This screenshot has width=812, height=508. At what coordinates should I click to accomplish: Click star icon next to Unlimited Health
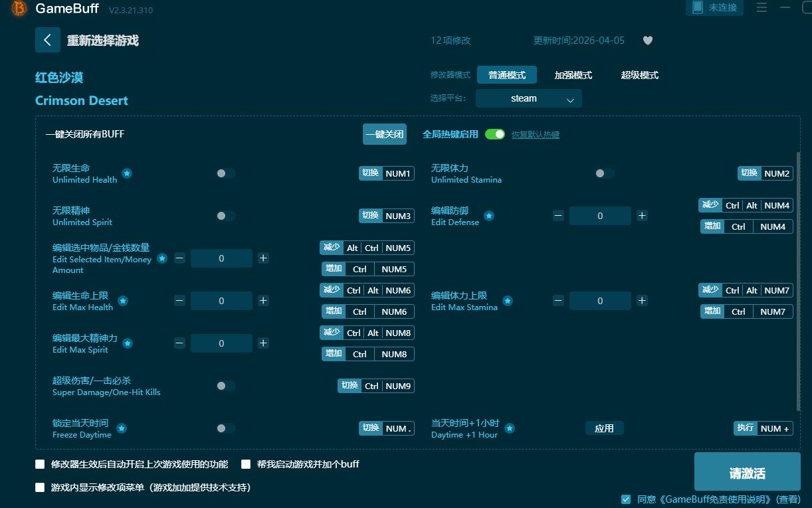[127, 173]
